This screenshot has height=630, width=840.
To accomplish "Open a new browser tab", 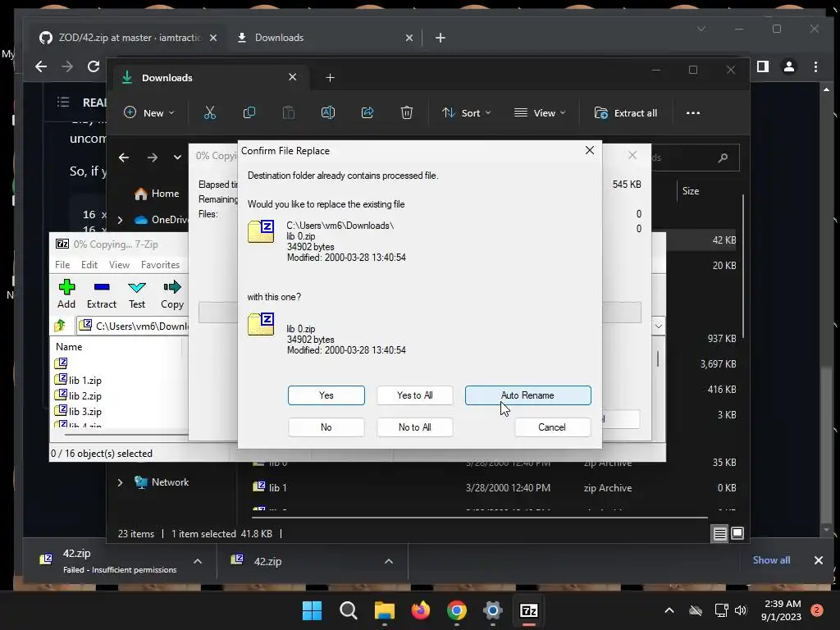I will tap(441, 38).
